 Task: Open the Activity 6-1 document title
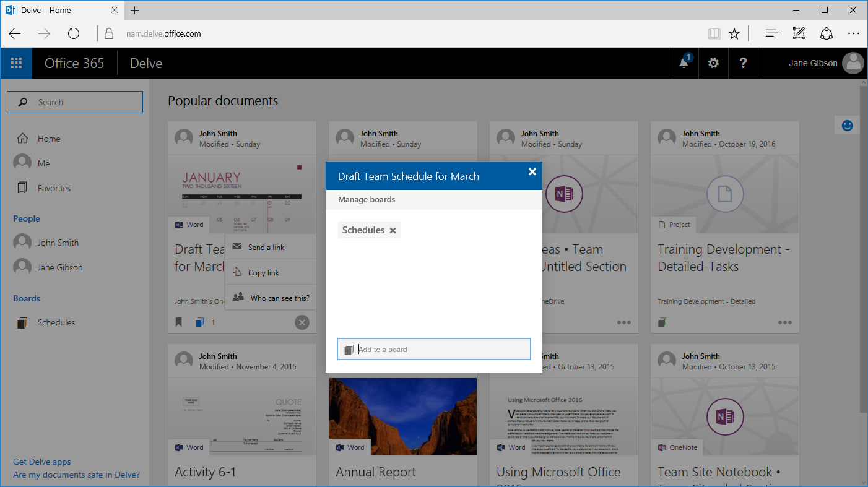206,472
